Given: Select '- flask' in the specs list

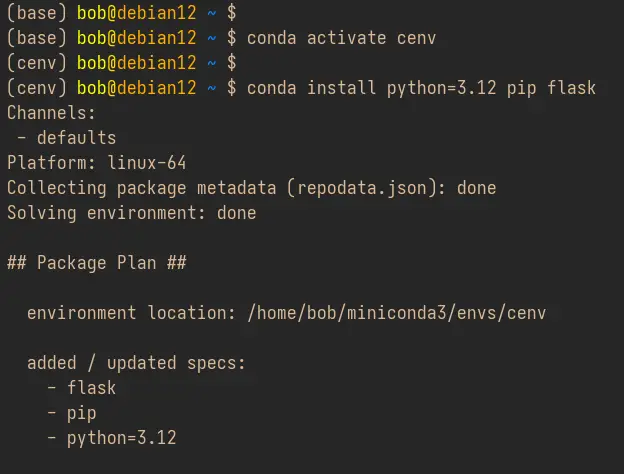Looking at the screenshot, I should tap(81, 388).
